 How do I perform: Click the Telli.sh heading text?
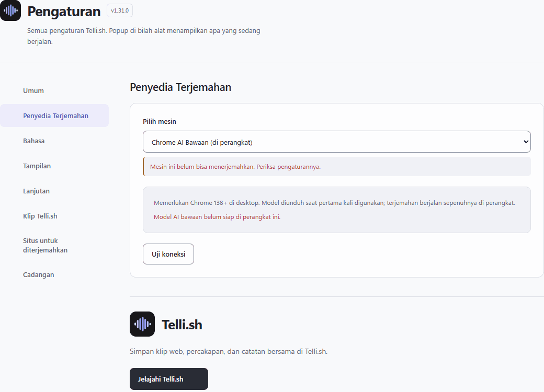coord(182,325)
